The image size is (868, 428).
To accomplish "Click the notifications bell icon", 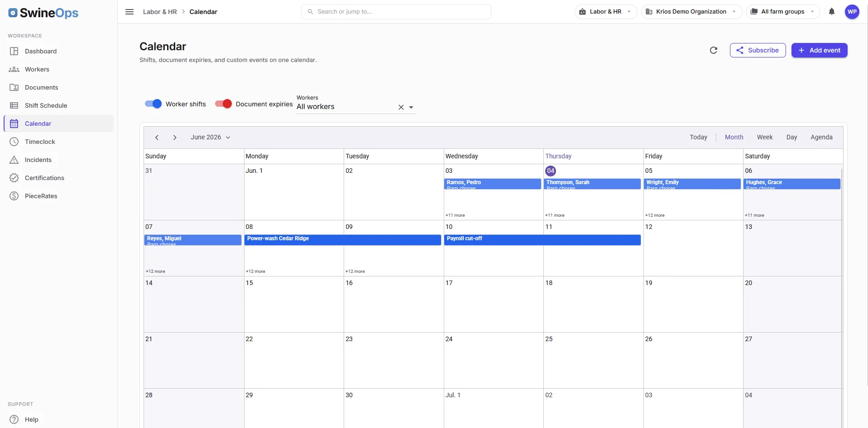I will pyautogui.click(x=832, y=12).
